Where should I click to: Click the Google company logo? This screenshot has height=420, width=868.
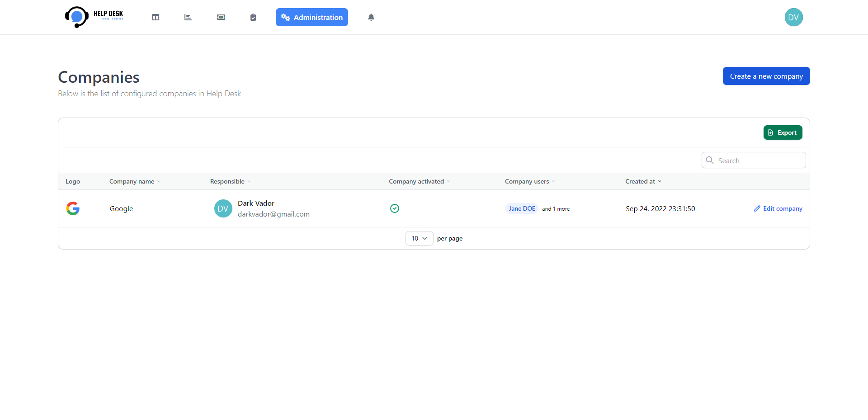pyautogui.click(x=73, y=208)
